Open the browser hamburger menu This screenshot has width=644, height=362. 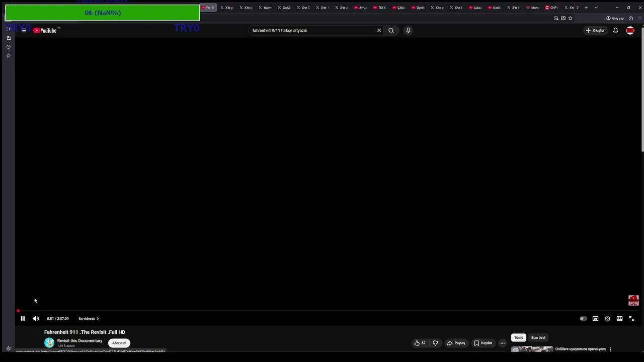640,18
